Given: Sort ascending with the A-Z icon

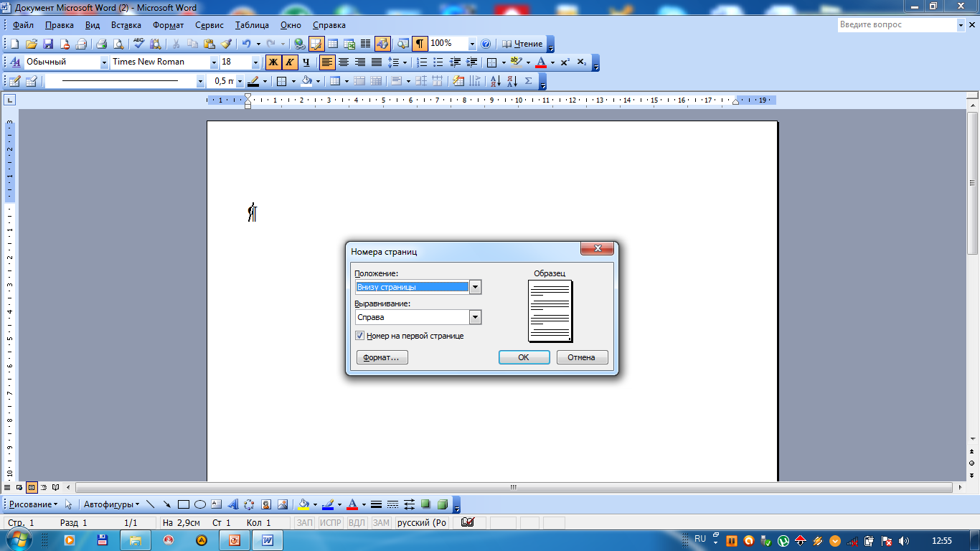Looking at the screenshot, I should 496,81.
